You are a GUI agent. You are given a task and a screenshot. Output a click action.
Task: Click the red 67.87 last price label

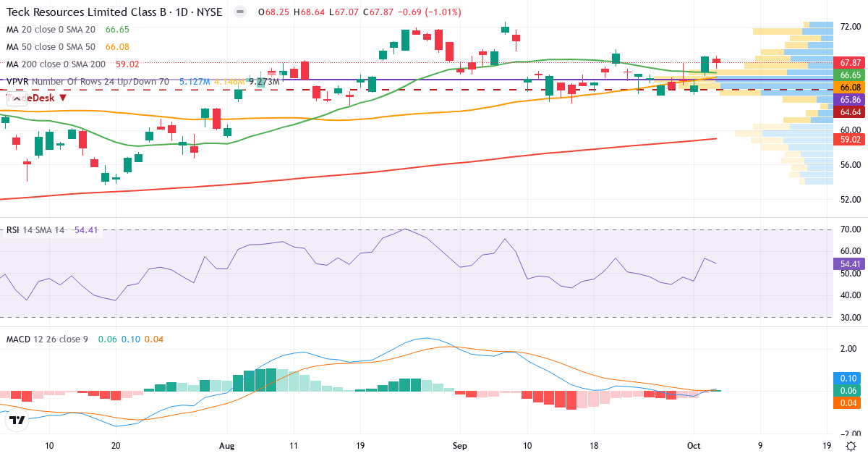[850, 63]
